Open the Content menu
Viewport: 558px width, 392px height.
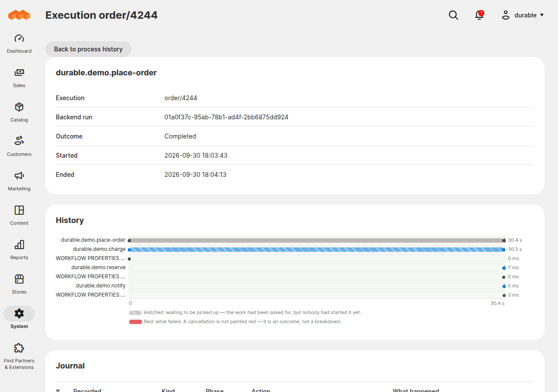(x=19, y=216)
